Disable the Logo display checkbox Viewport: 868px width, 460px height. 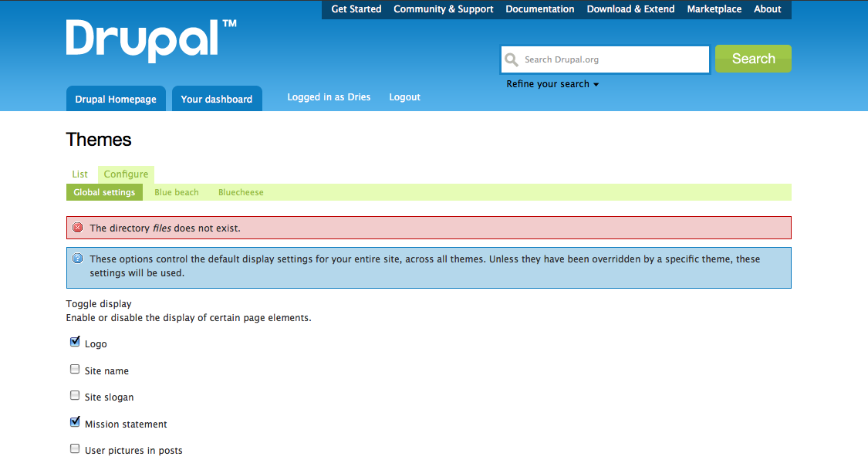point(74,340)
